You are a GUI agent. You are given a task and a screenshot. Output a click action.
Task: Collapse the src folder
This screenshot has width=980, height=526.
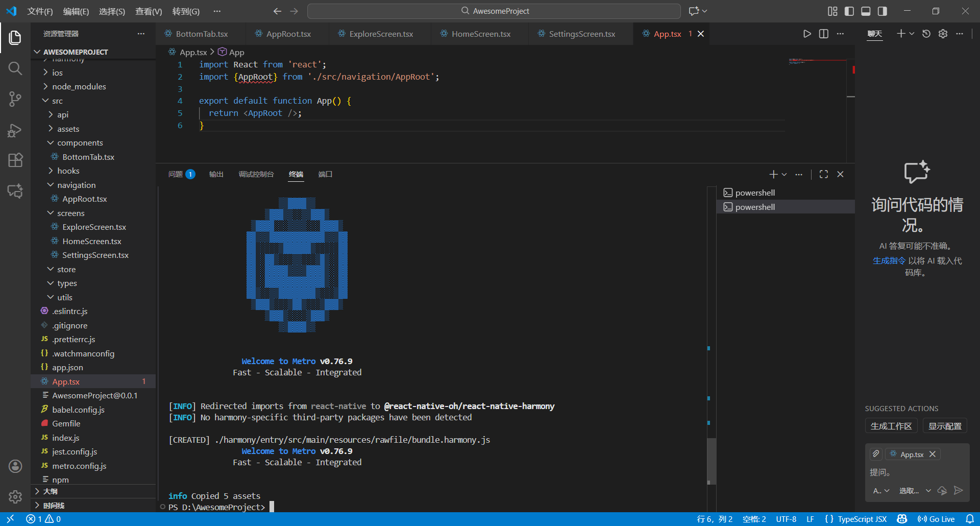(x=57, y=101)
